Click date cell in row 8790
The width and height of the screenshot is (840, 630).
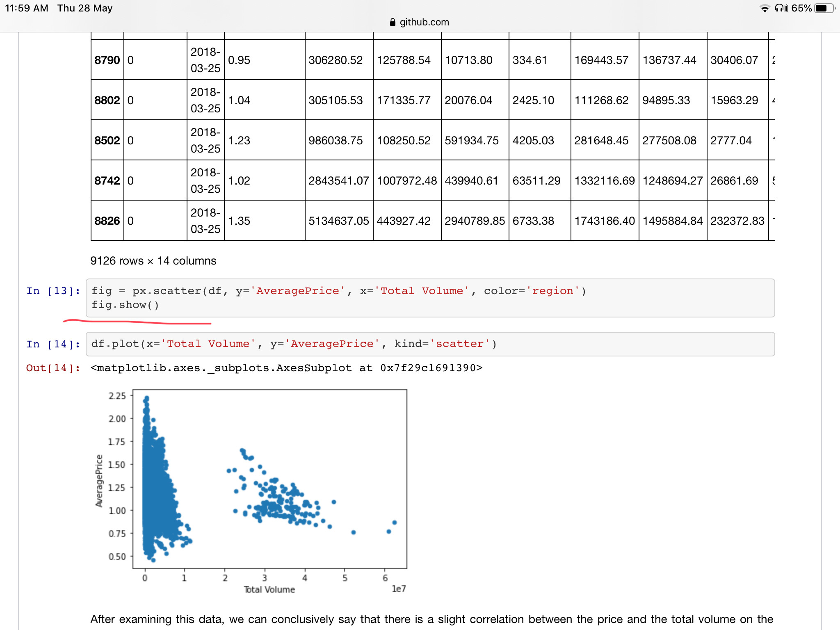205,60
